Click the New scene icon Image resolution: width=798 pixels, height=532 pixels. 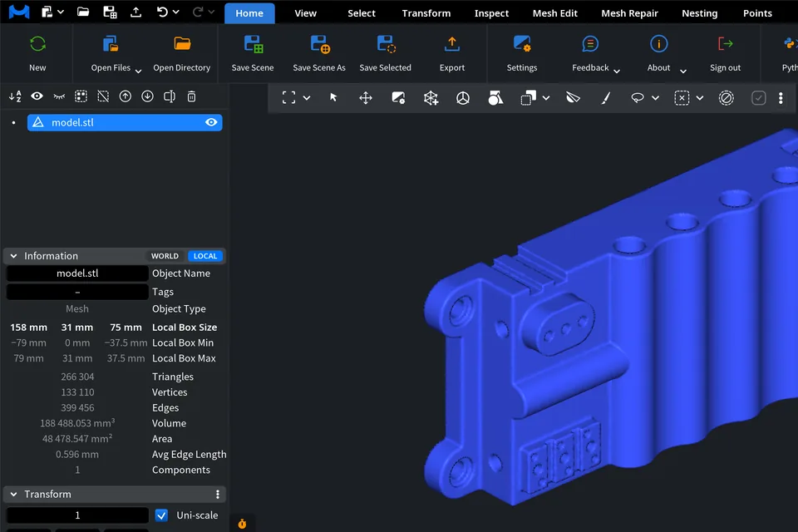[x=37, y=44]
